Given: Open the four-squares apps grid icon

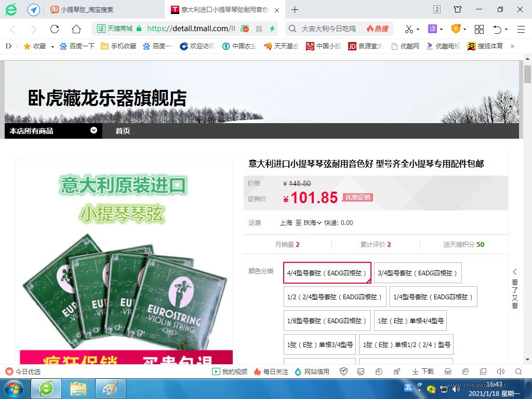Looking at the screenshot, I should pos(479,29).
